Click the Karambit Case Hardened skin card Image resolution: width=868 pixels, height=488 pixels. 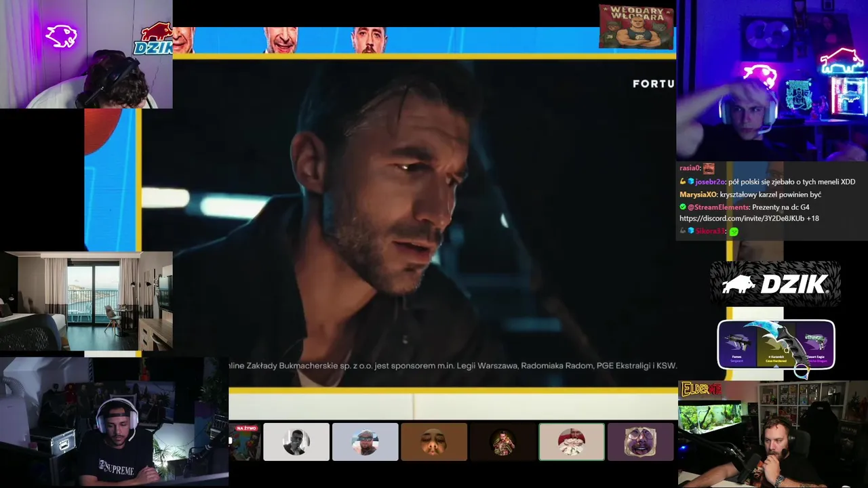(776, 345)
